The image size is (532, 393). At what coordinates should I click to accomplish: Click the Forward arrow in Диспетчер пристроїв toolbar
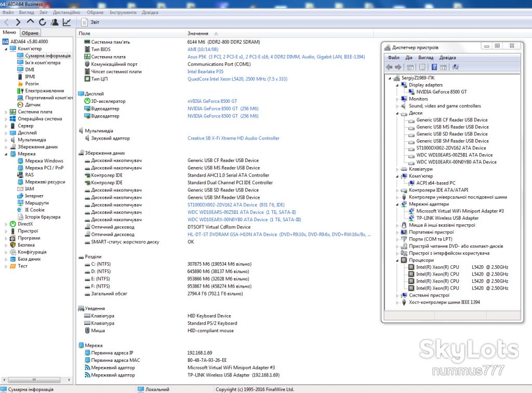coord(398,67)
